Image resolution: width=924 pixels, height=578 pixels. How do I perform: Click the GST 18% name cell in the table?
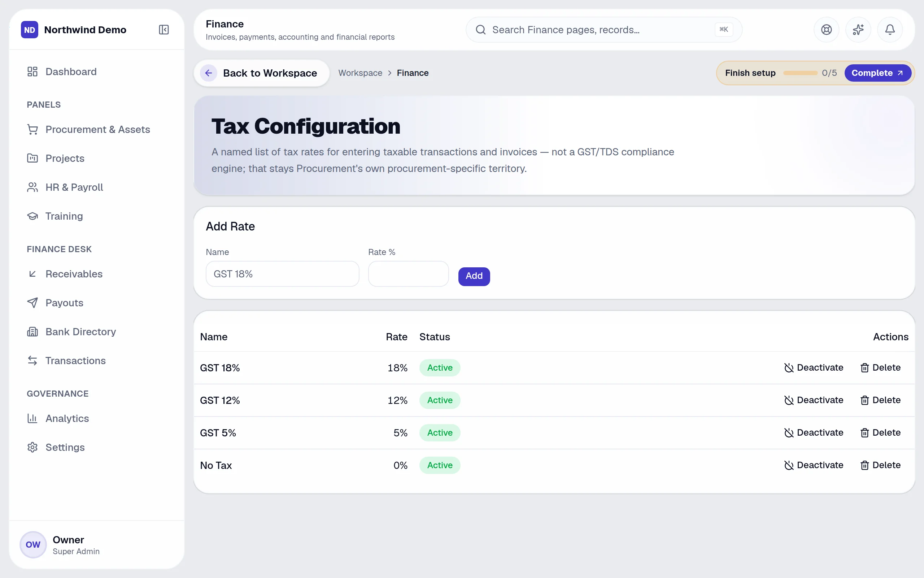click(220, 368)
